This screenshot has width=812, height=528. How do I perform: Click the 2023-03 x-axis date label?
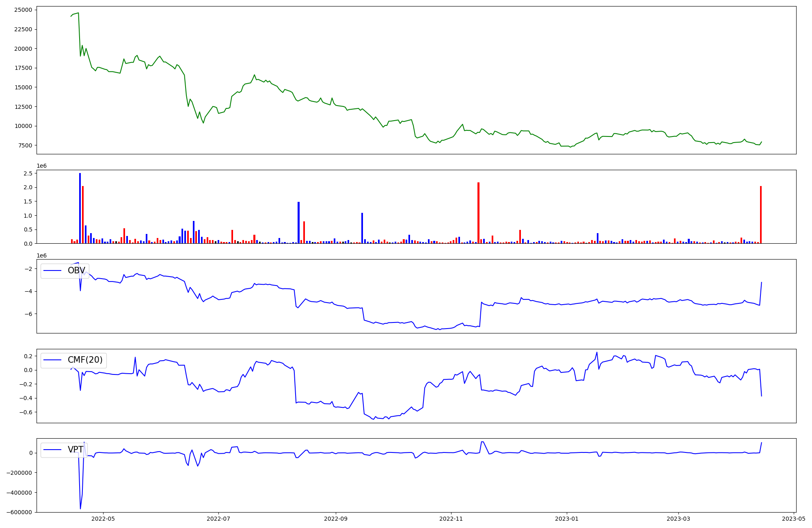click(x=678, y=519)
